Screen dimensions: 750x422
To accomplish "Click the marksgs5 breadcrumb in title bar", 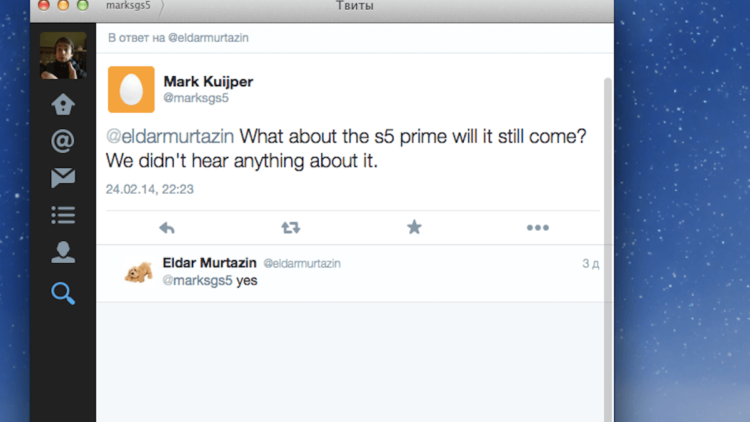I will pos(127,7).
